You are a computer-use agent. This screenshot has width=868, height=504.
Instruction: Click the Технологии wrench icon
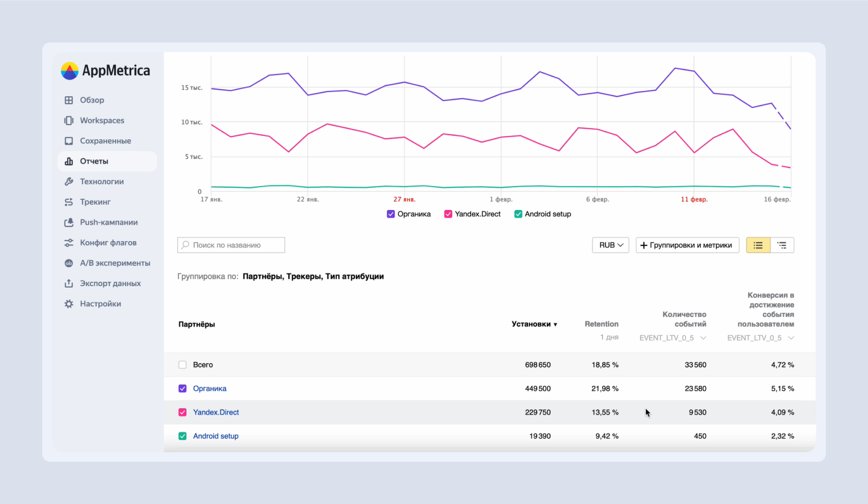pyautogui.click(x=69, y=181)
